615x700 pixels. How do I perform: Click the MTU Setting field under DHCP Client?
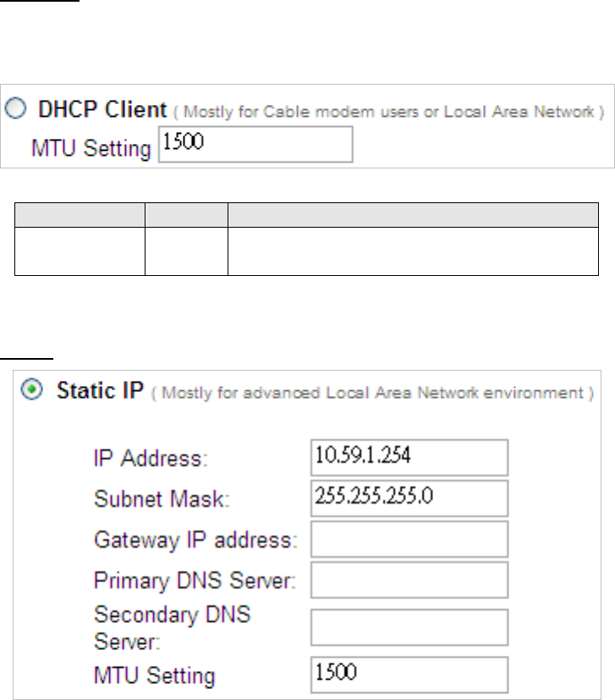254,145
